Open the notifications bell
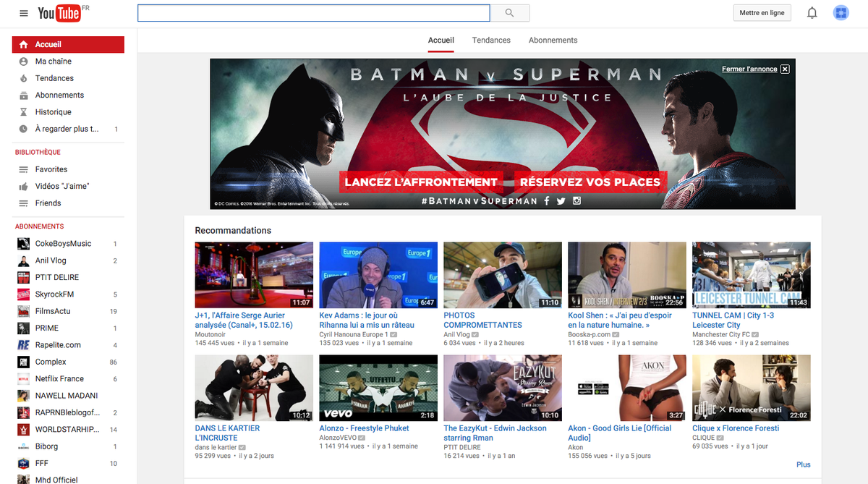The height and width of the screenshot is (484, 868). click(812, 13)
